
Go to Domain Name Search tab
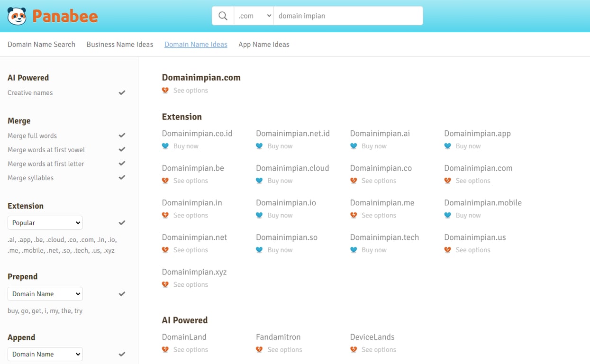click(x=41, y=45)
